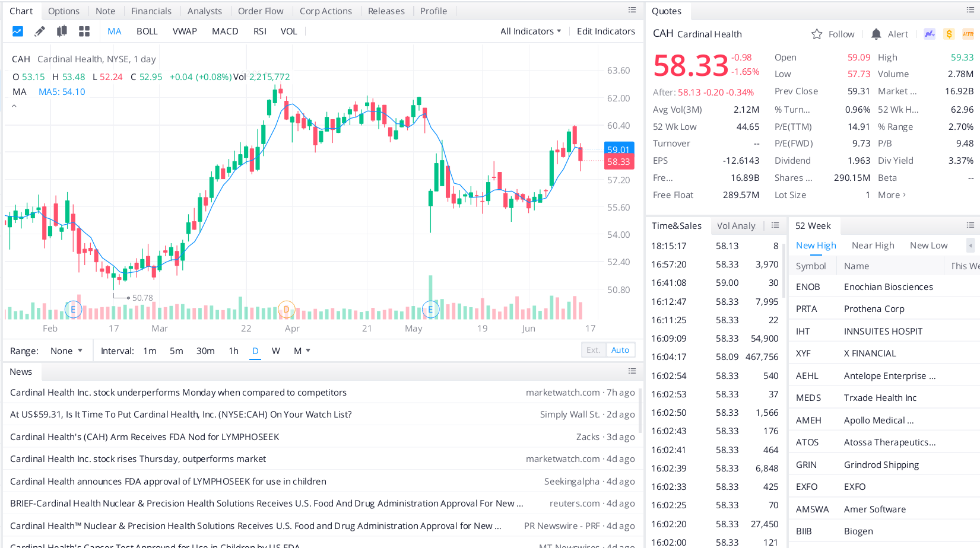Open the candlestick style icon
This screenshot has height=548, width=980.
tap(62, 31)
